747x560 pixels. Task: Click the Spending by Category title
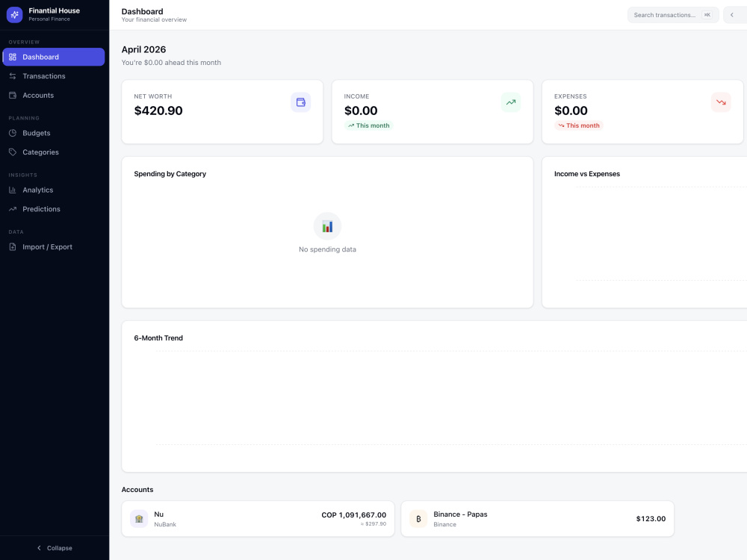point(170,174)
